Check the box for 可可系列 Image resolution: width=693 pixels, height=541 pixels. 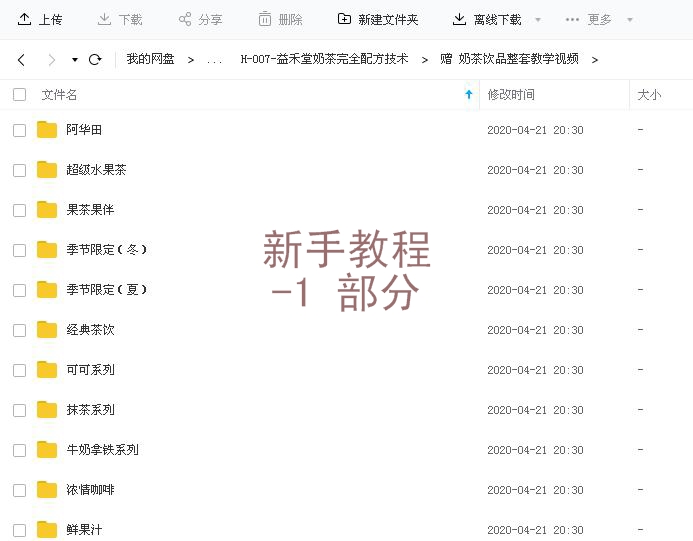point(19,370)
